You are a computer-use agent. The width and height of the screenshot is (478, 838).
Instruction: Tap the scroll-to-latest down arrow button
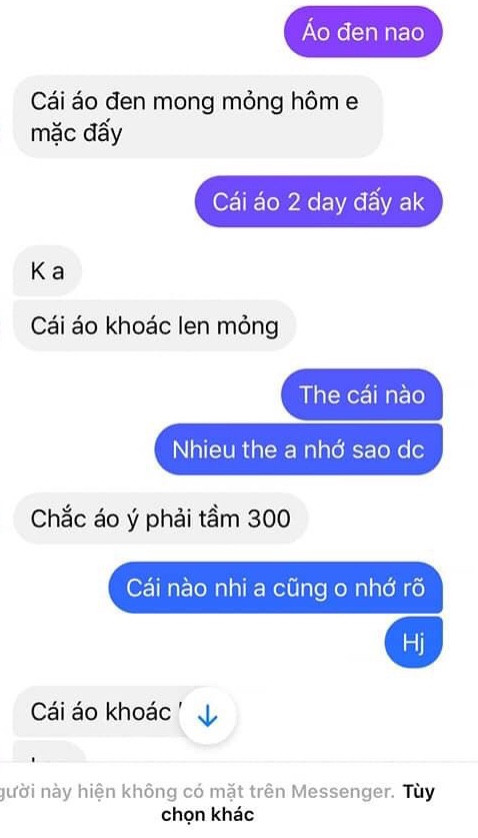pos(207,717)
